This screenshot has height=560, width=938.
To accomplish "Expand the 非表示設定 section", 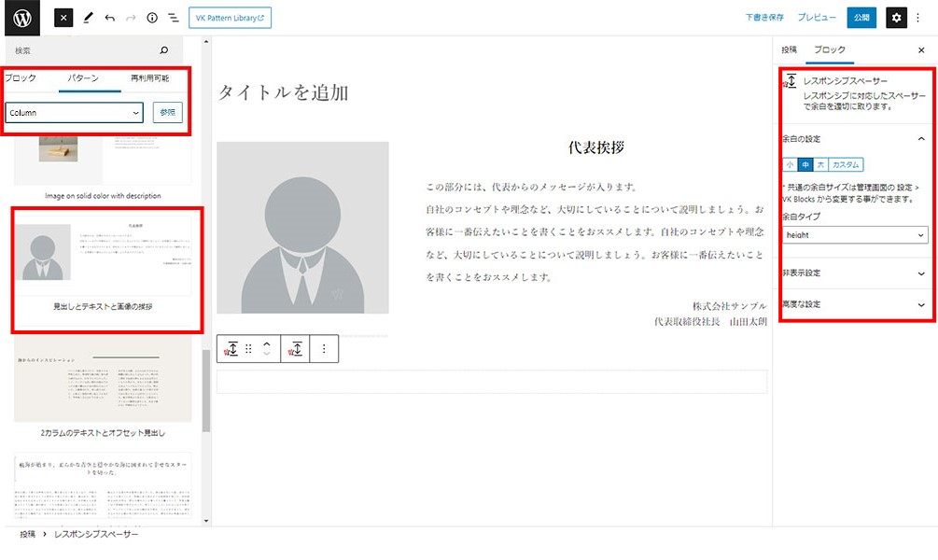I will point(855,273).
